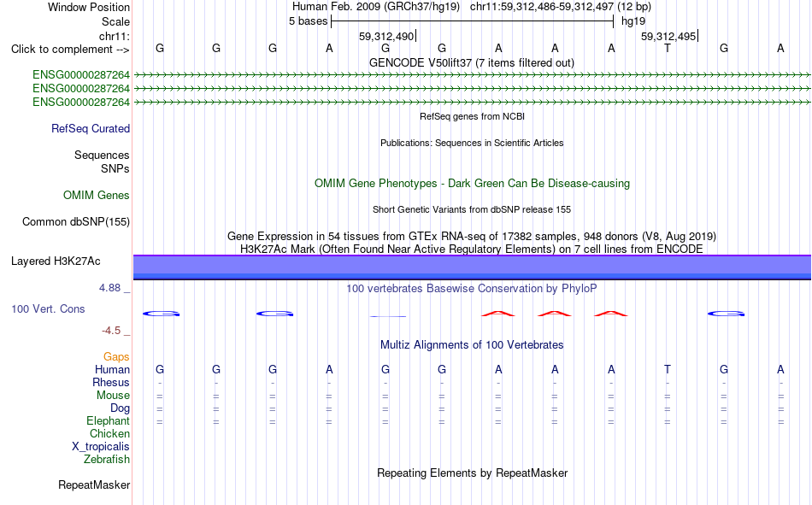
Task: Click the H3K27Ac Mark ENCODE track title
Action: (x=472, y=250)
